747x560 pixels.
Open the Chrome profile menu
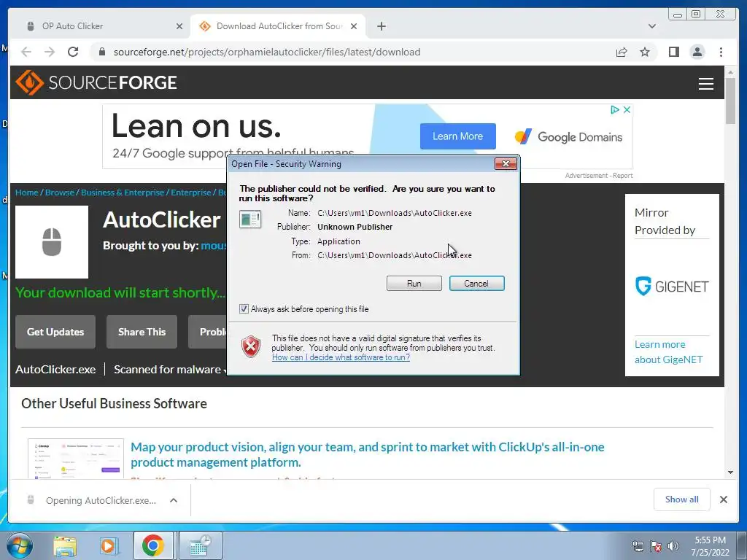click(x=697, y=52)
